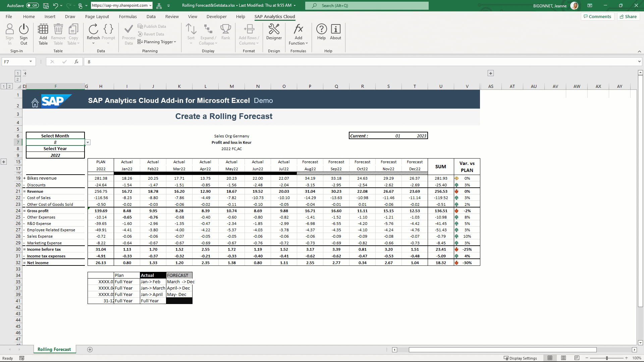Viewport: 644px width, 362px height.
Task: Open the Name Box dropdown
Action: pyautogui.click(x=30, y=62)
